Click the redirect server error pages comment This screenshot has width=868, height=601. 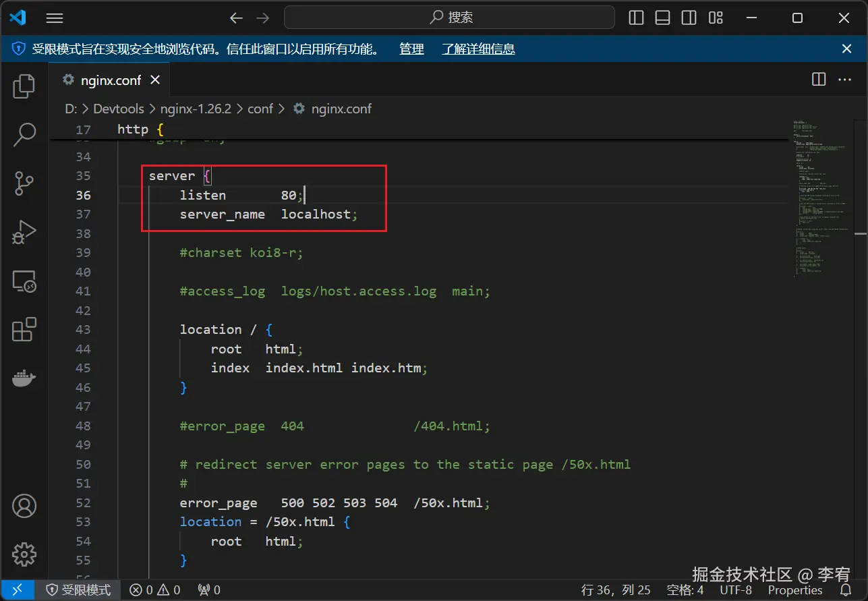click(x=405, y=465)
